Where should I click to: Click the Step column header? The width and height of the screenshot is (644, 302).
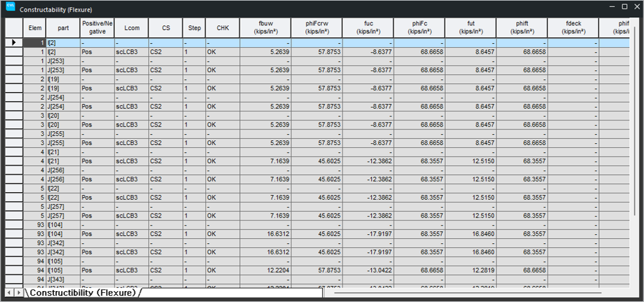point(194,28)
